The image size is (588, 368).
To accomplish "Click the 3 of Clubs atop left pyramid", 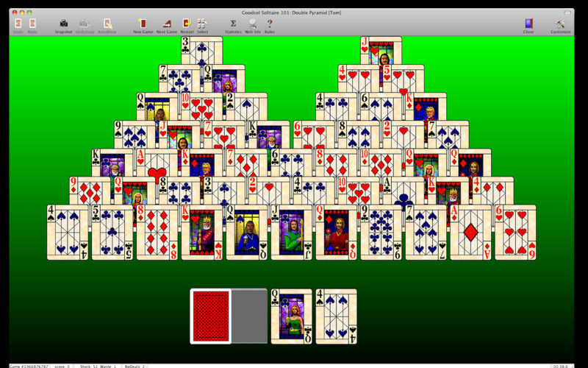I will pos(202,50).
